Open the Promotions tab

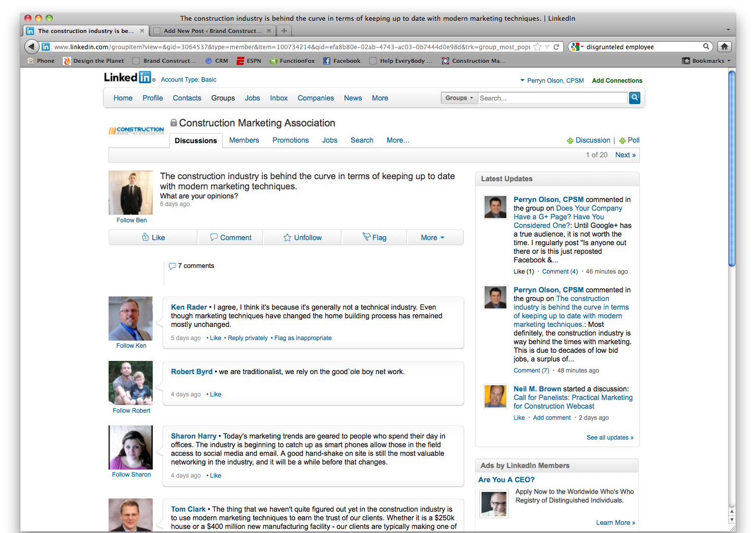(x=290, y=140)
